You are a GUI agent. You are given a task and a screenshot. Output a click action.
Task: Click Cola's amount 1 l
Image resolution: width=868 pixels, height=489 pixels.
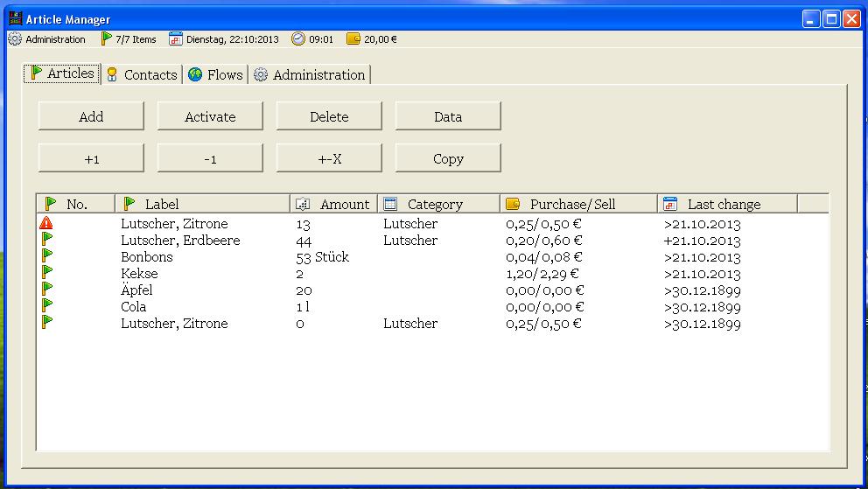click(x=303, y=306)
